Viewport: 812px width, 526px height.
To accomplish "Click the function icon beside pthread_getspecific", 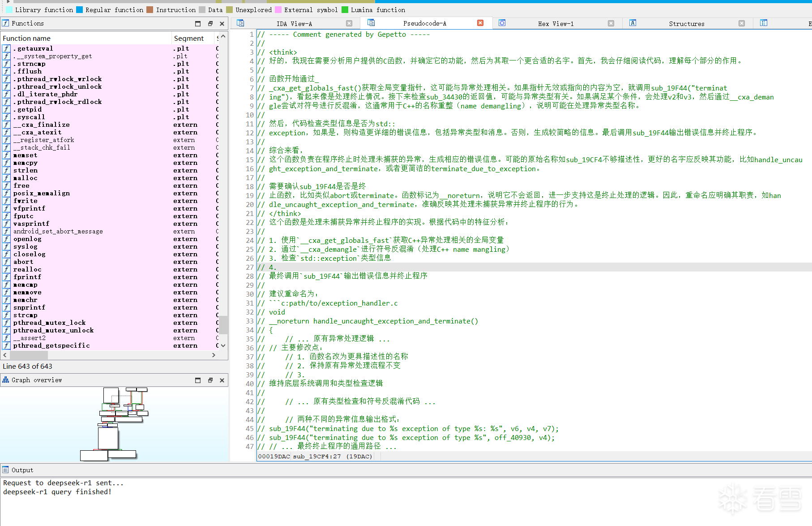I will 6,345.
